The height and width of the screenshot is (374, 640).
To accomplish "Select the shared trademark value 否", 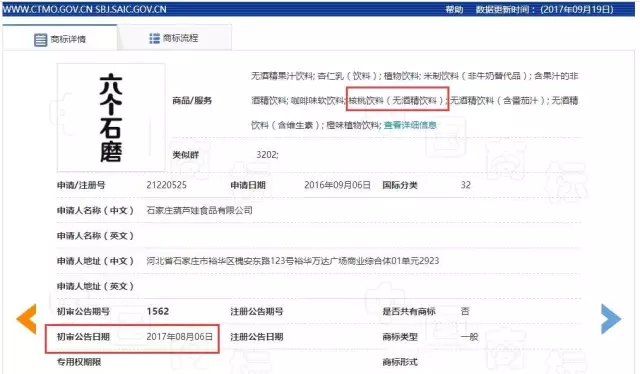I will (465, 311).
